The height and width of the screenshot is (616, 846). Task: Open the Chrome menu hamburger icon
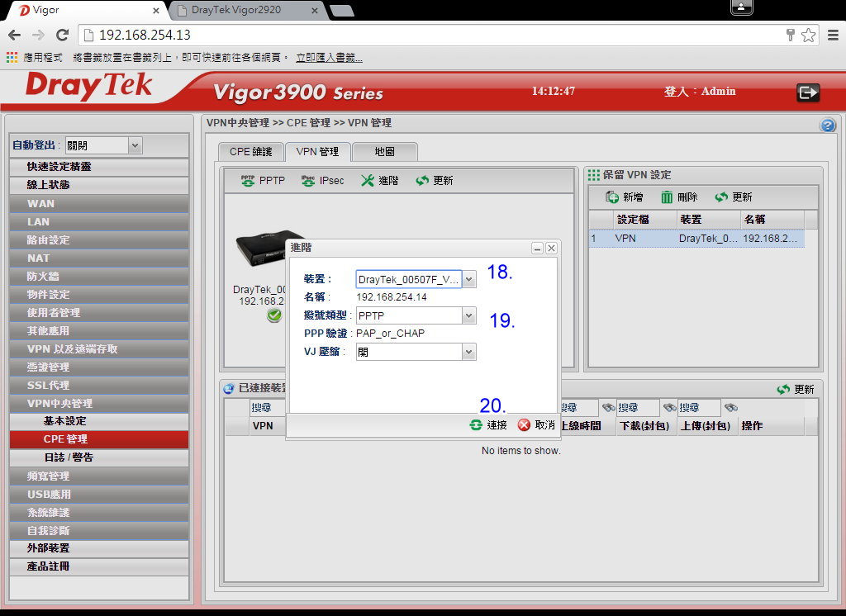[x=833, y=35]
